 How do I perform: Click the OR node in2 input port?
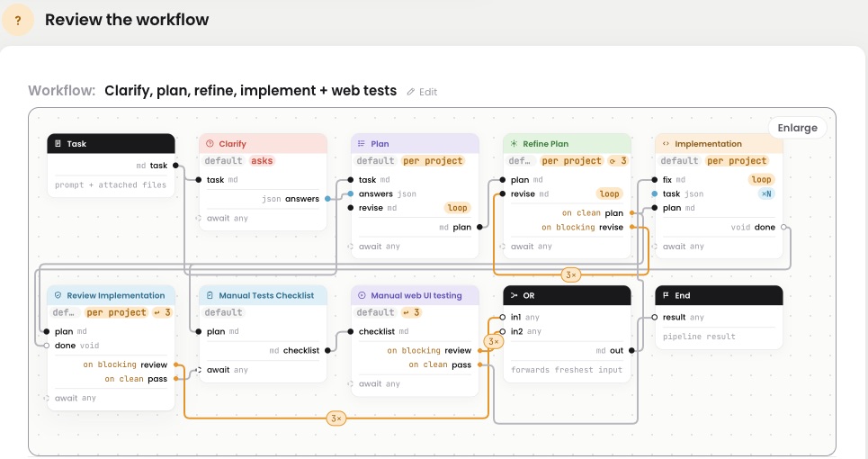click(x=502, y=331)
